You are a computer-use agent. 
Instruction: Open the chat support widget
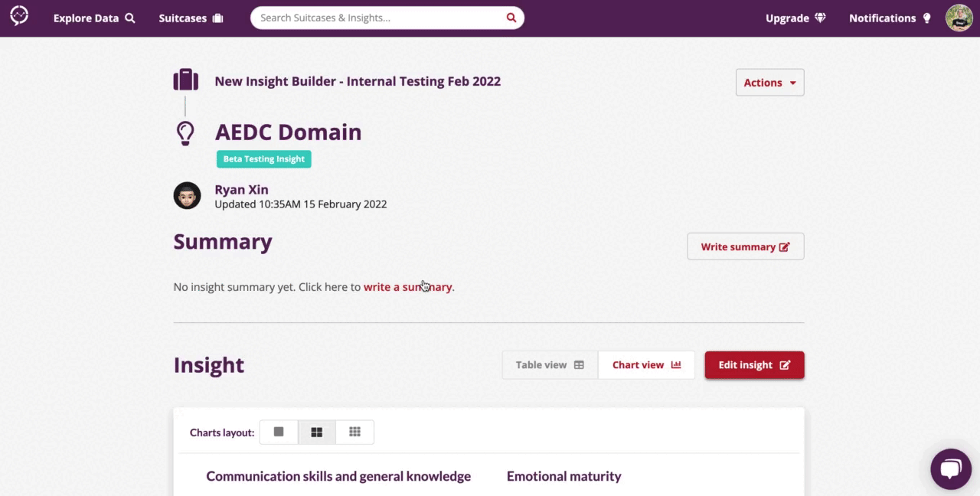[x=951, y=468]
